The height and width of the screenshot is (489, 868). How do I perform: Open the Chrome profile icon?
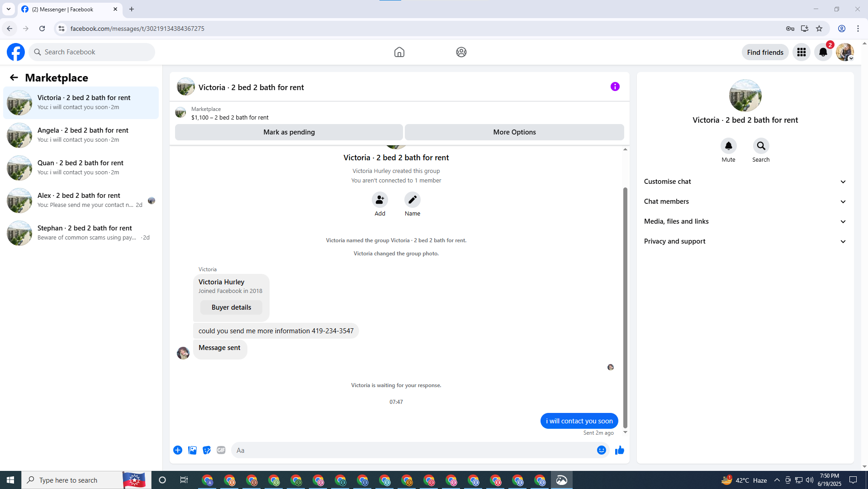(x=841, y=29)
